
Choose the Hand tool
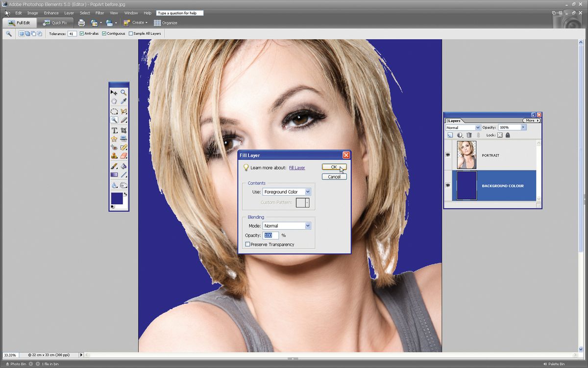pos(114,101)
